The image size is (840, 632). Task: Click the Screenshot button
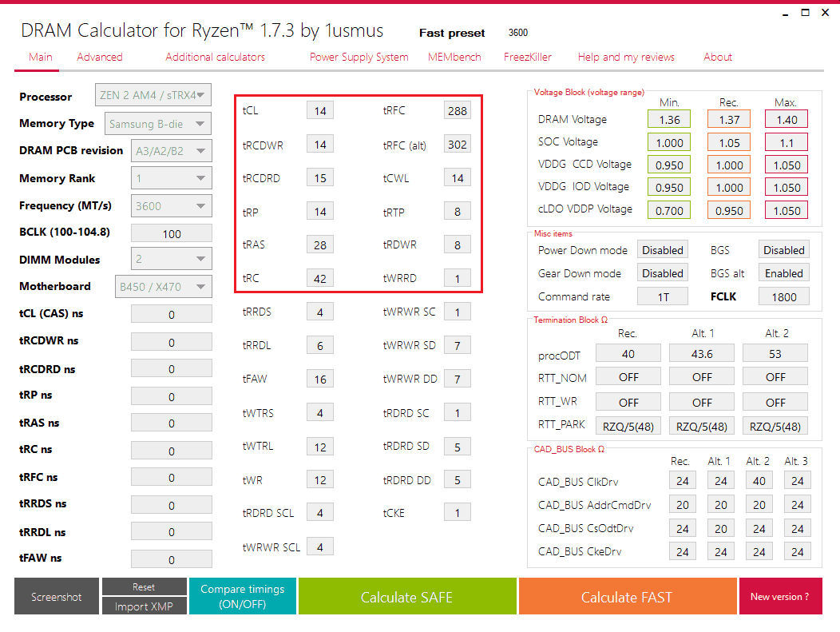coord(56,596)
